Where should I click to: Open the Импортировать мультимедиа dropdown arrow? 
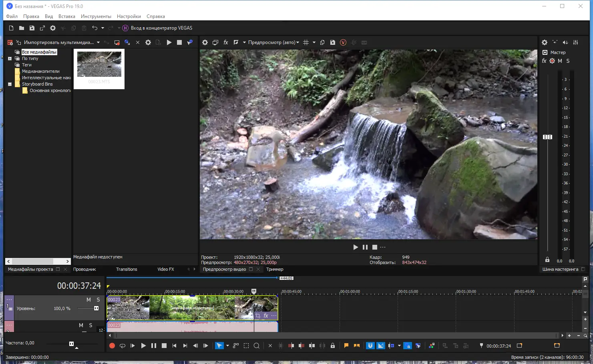(x=98, y=42)
